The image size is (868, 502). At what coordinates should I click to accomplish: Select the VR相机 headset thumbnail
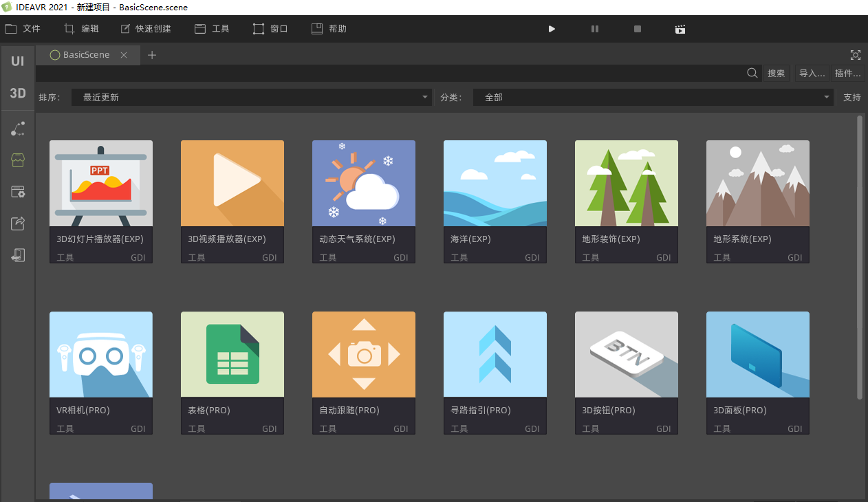coord(101,354)
